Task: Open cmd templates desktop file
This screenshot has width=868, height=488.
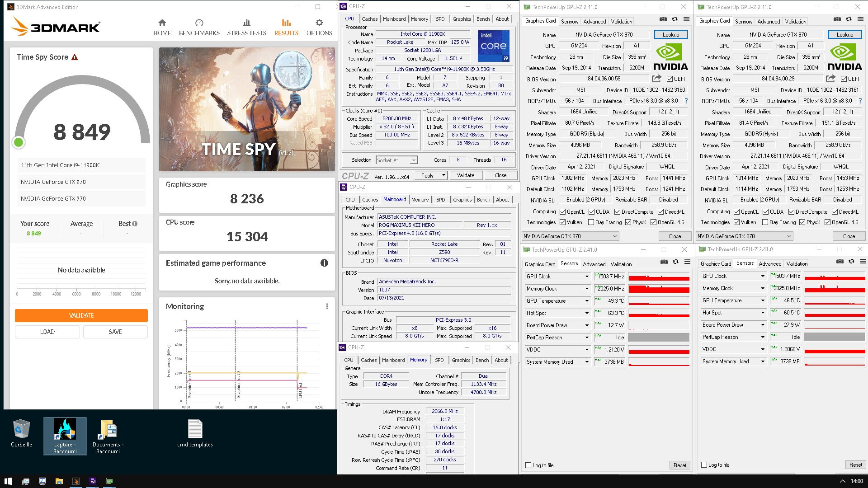Action: coord(195,433)
